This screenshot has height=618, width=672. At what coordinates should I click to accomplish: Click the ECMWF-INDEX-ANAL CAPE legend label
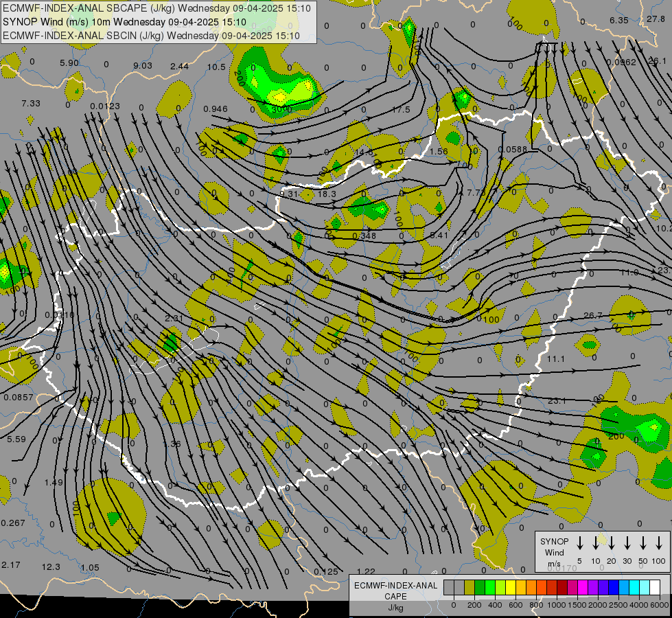coord(395,591)
